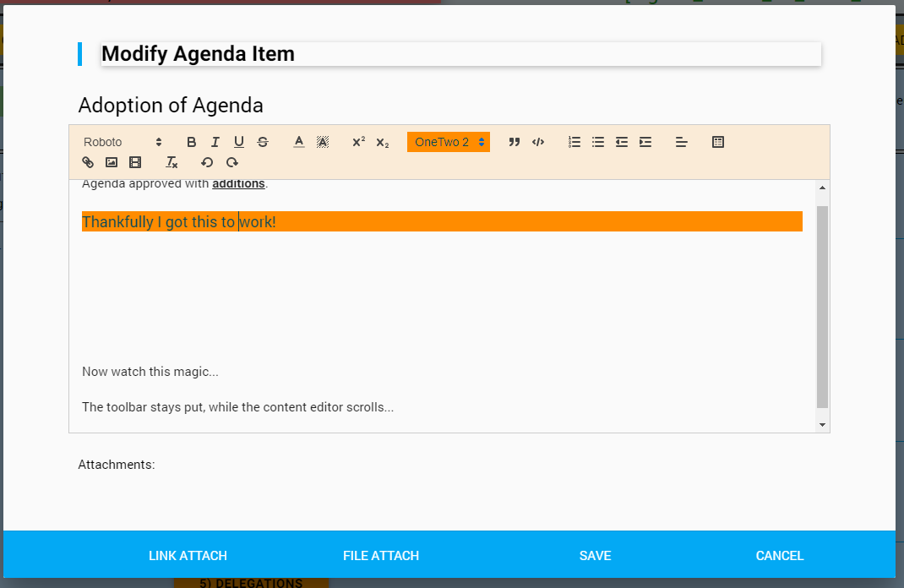Open the text color picker
904x588 pixels.
tap(298, 142)
